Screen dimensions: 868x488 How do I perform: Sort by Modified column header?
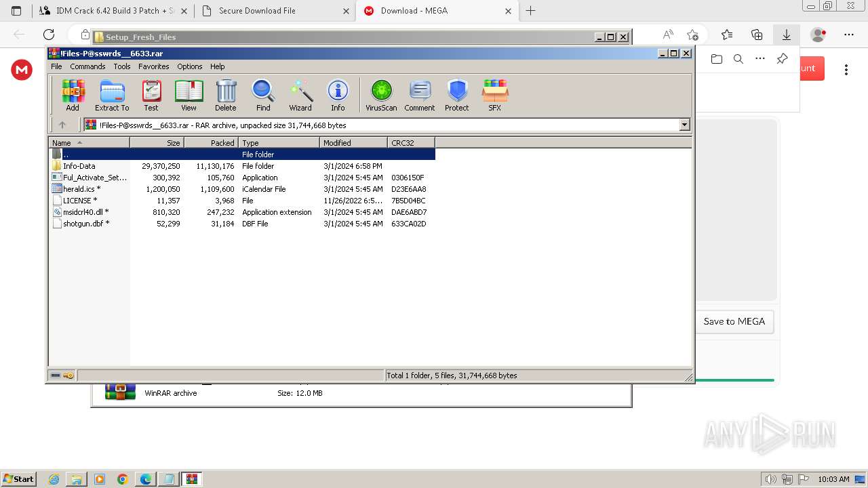(353, 143)
